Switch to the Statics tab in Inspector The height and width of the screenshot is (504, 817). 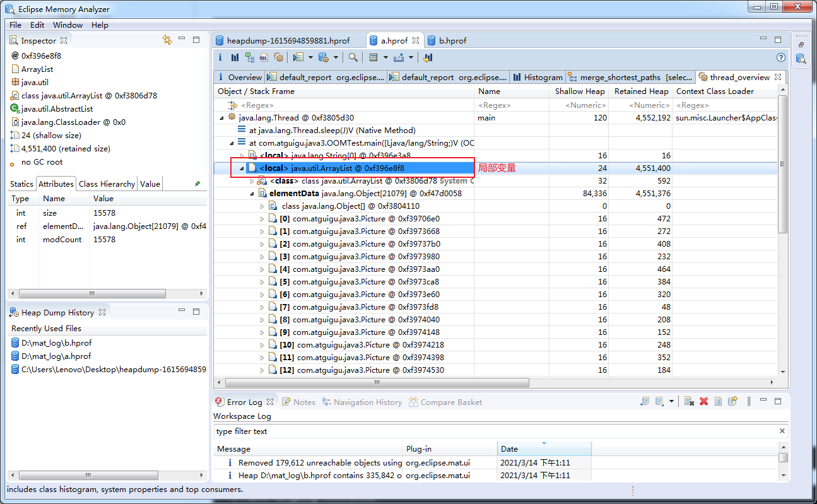[x=21, y=184]
